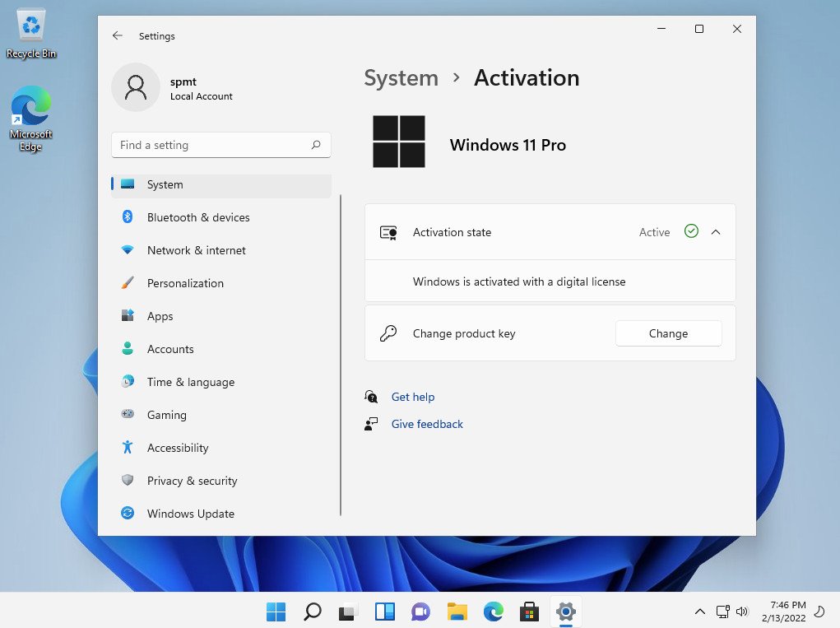Screen dimensions: 840x628
Task: Open Windows Update settings
Action: tap(220, 514)
